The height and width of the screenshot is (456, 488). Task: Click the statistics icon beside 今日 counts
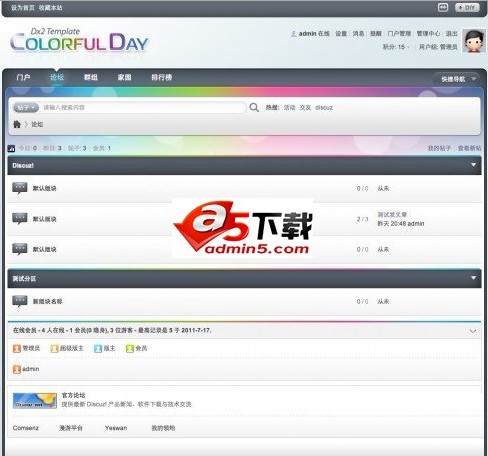(x=11, y=148)
